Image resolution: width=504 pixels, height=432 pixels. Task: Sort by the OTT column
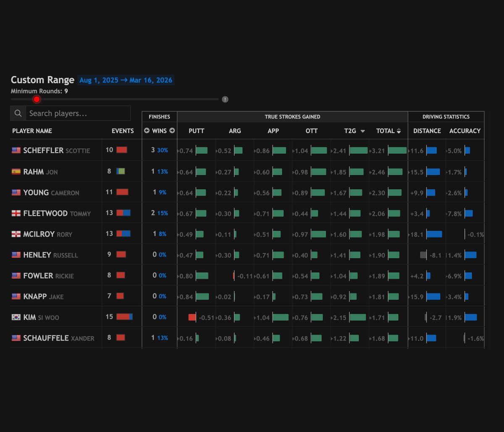[x=312, y=131]
